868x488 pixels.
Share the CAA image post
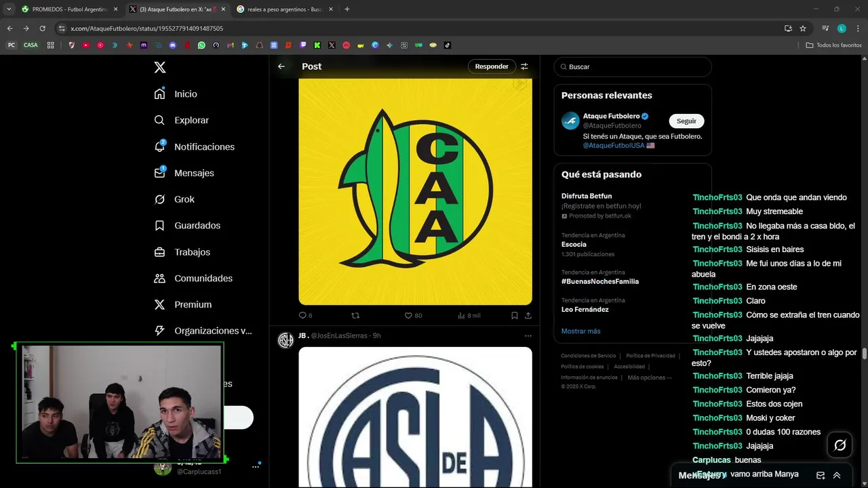click(528, 315)
